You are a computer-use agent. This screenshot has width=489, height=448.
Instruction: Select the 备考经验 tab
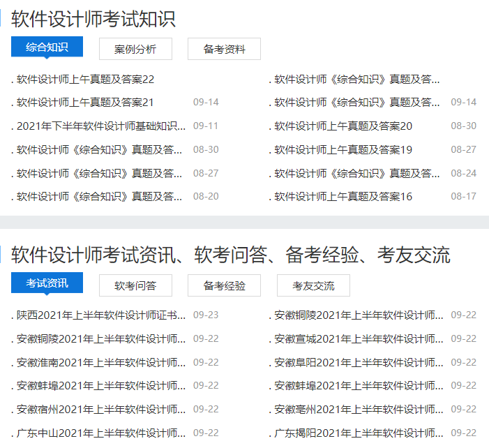(224, 285)
